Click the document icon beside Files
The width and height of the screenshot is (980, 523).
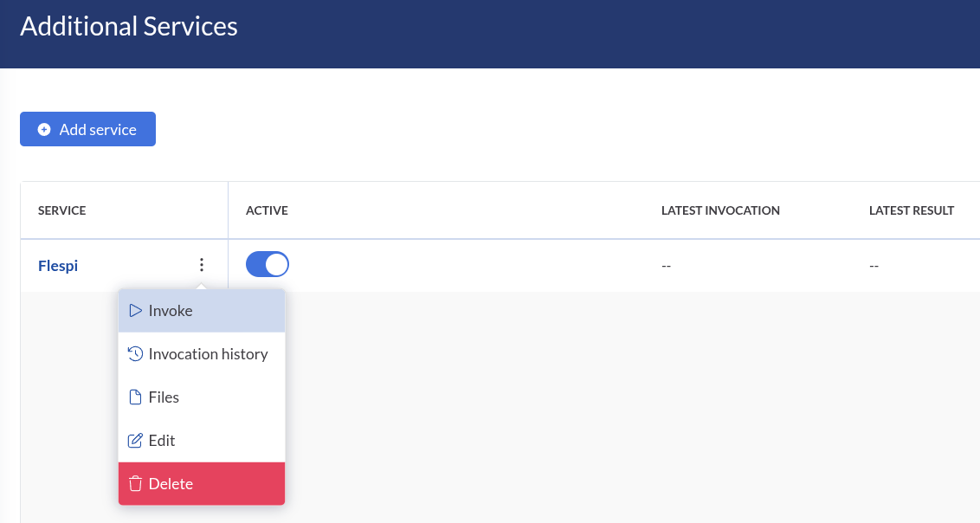click(x=135, y=397)
